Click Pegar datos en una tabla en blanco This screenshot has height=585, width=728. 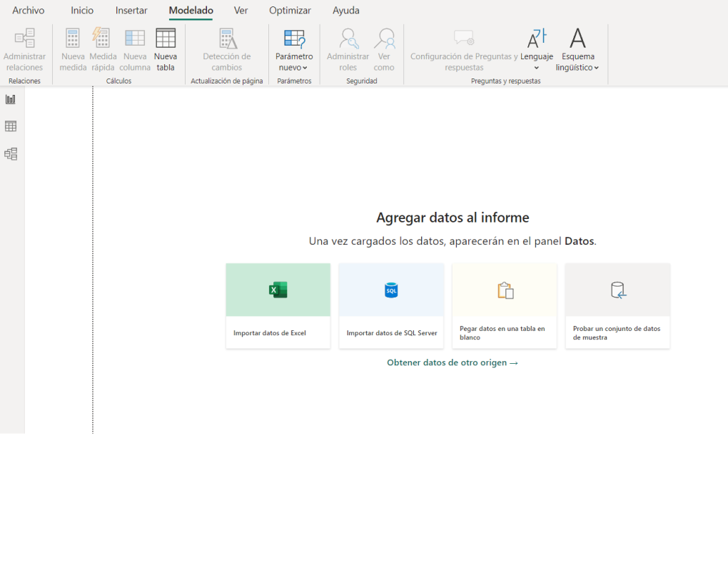coord(502,333)
